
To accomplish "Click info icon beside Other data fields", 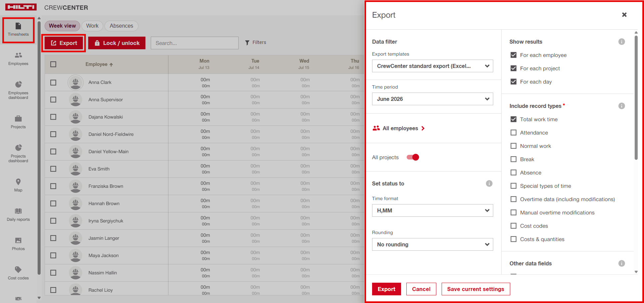I will 622,263.
